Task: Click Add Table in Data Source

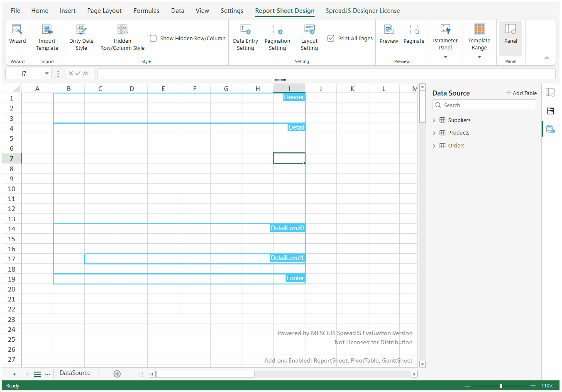Action: point(521,93)
